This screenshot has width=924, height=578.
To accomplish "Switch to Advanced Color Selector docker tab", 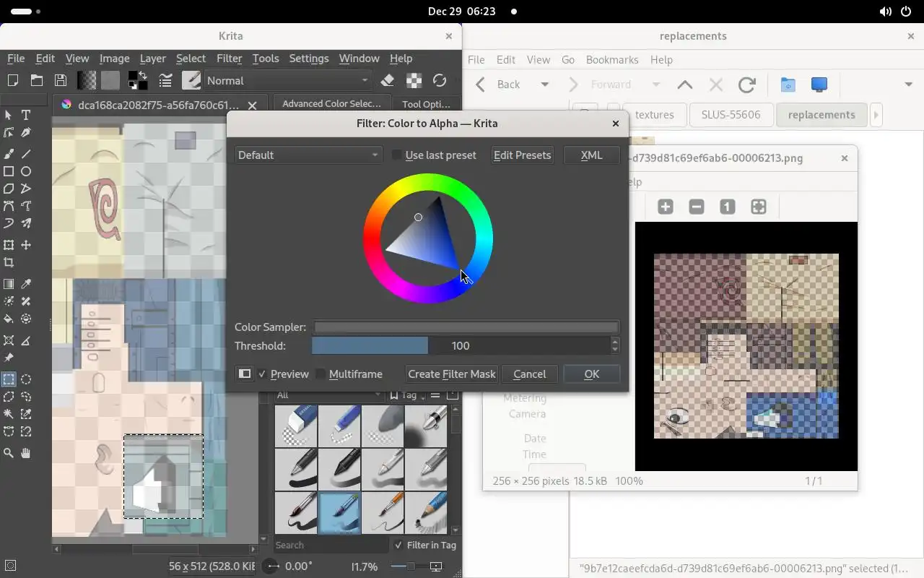I will (x=331, y=104).
